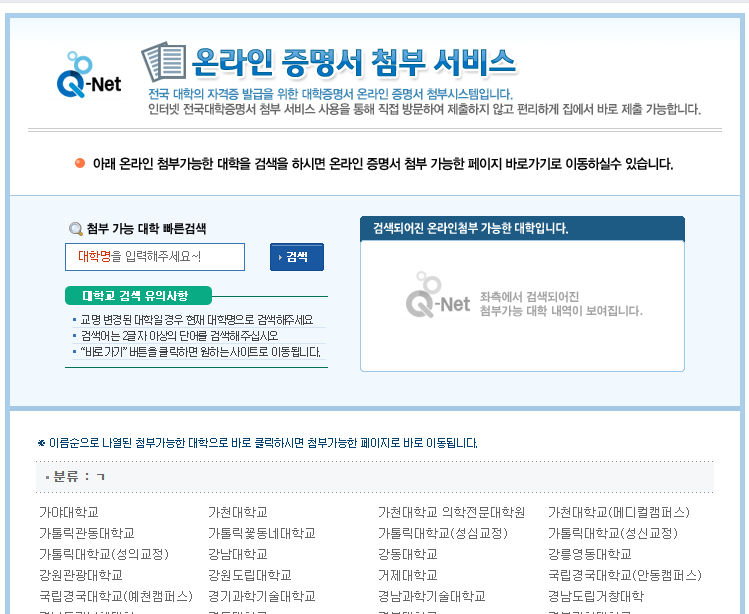Open 가천대학교(메디컬캠퍼스) link
The image size is (749, 614).
pos(619,512)
